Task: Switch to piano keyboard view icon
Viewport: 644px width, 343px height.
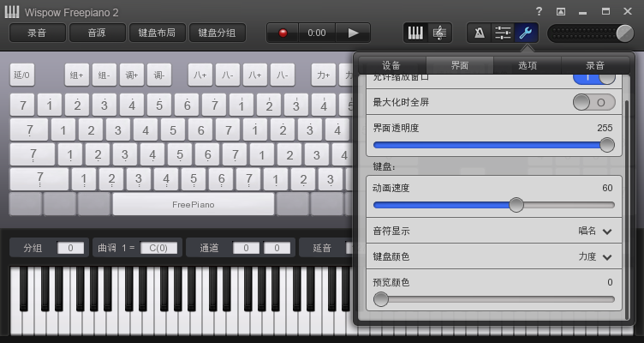Action: (x=414, y=33)
